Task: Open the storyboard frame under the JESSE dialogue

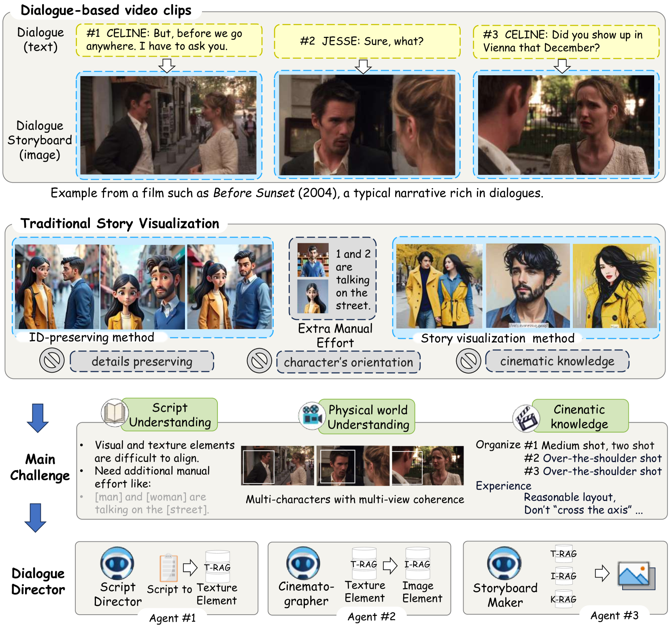Action: (367, 125)
